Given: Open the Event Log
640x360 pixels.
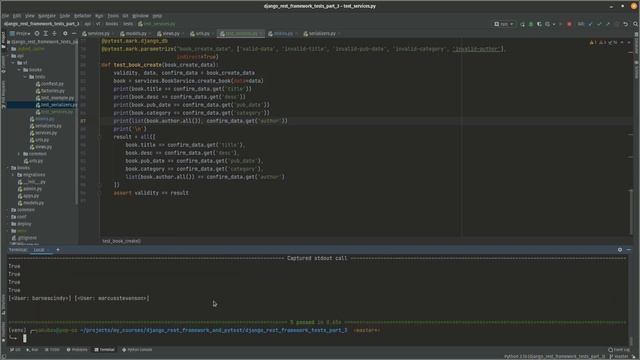Looking at the screenshot, I should 619,350.
